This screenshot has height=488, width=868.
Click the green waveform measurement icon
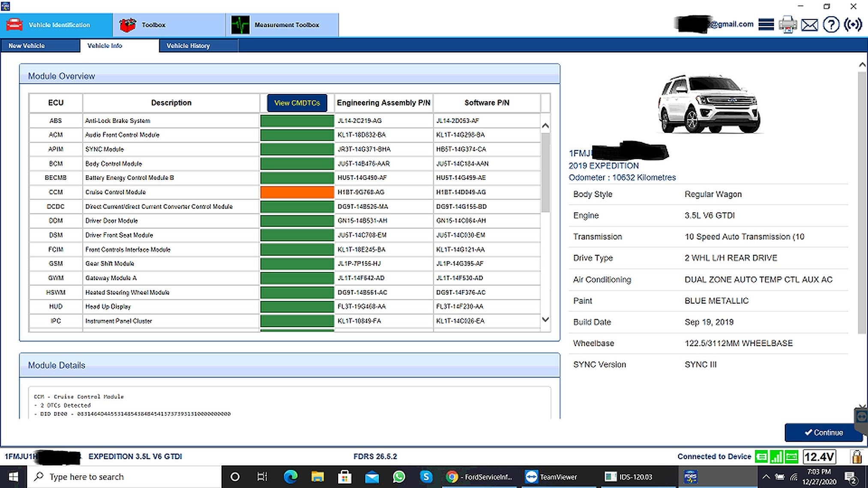click(240, 25)
